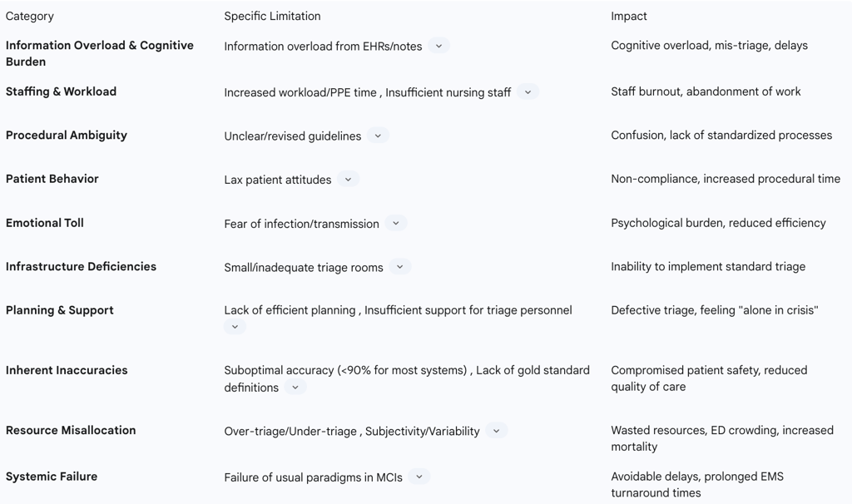This screenshot has width=852, height=504.
Task: Click the Category column header
Action: click(30, 16)
